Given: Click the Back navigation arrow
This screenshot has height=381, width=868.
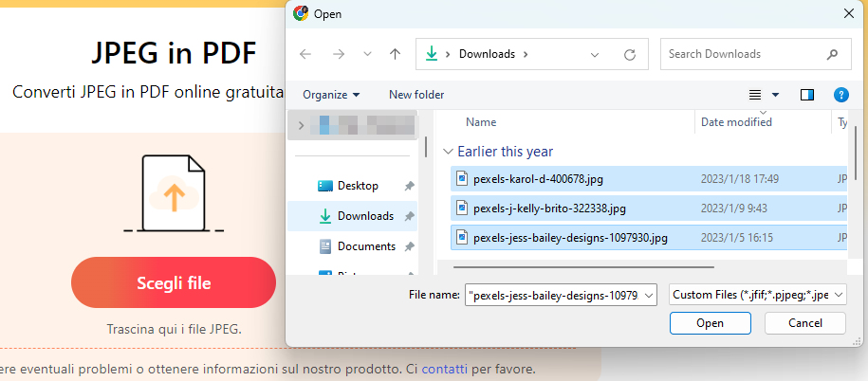Looking at the screenshot, I should tap(305, 54).
